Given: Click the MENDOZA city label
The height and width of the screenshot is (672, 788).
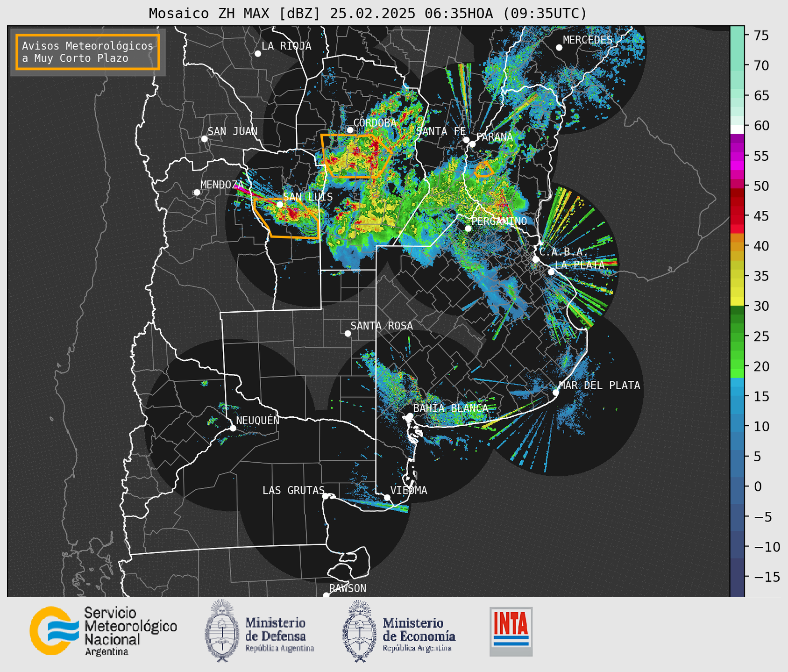Looking at the screenshot, I should [222, 185].
